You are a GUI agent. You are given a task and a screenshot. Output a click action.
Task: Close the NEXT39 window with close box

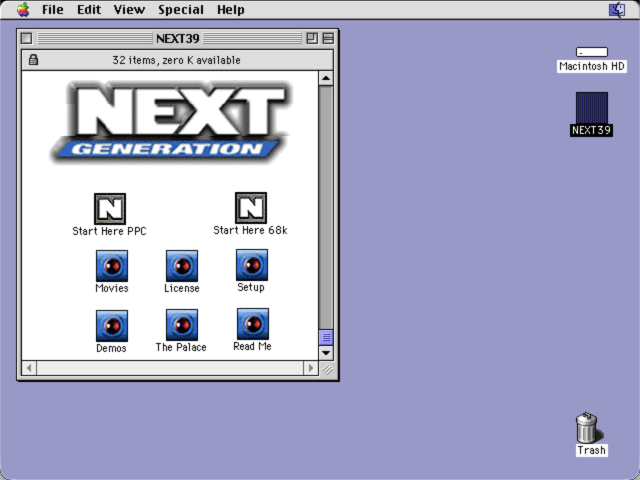(27, 38)
